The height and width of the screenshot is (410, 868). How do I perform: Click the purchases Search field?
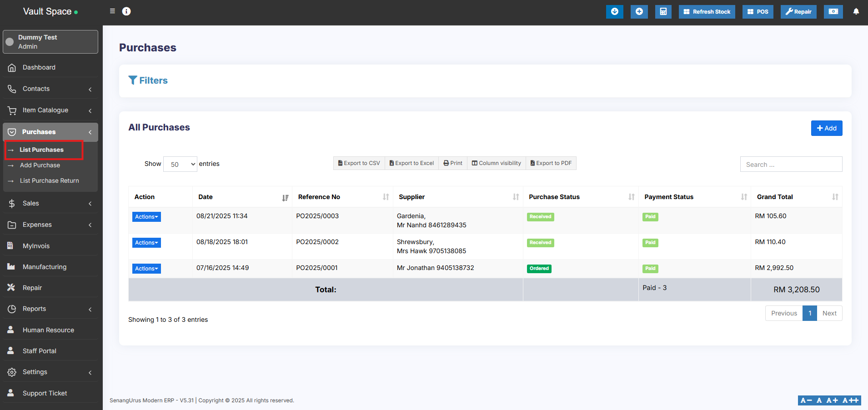[791, 165]
